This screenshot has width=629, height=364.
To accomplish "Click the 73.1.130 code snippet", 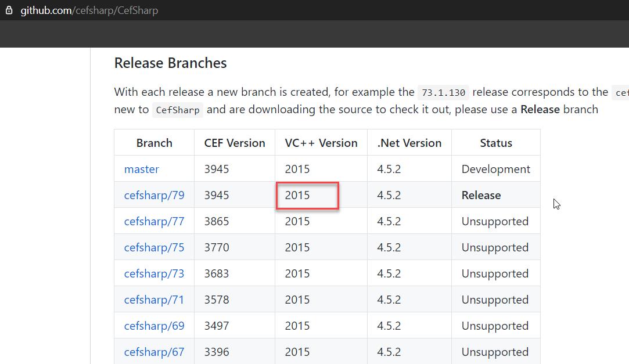I will coord(443,92).
